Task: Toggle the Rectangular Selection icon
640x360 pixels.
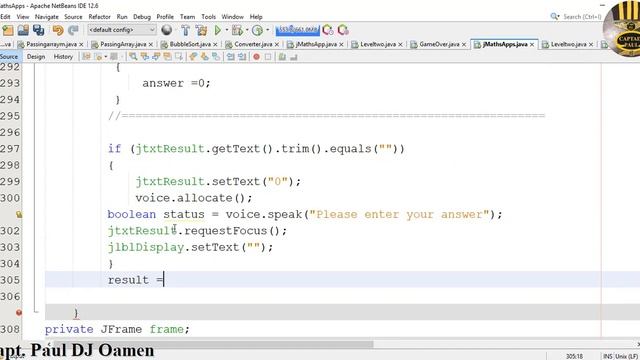Action: [179, 57]
